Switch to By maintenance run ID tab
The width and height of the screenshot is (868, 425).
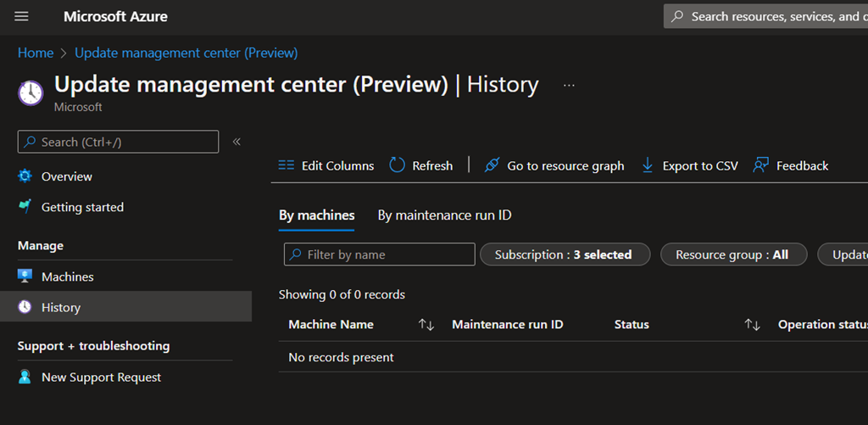click(444, 215)
